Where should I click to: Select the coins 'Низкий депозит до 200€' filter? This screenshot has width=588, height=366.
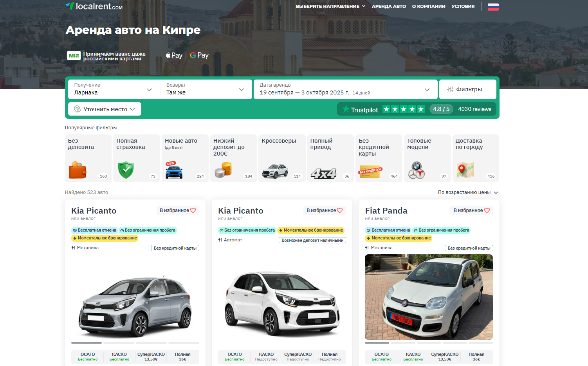233,158
